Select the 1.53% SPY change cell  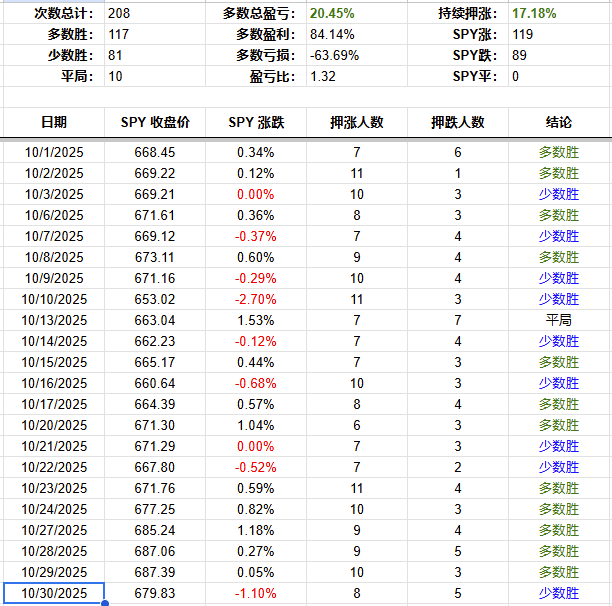[256, 320]
